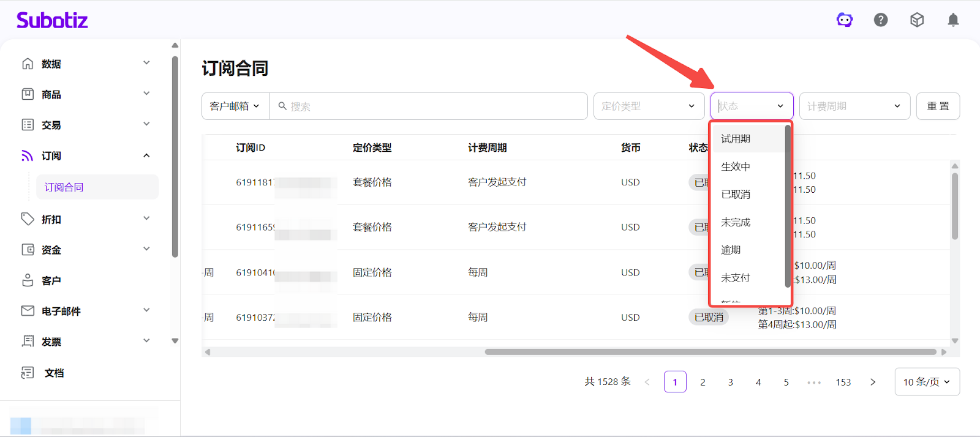Open the chatbot assistant icon

[x=845, y=20]
